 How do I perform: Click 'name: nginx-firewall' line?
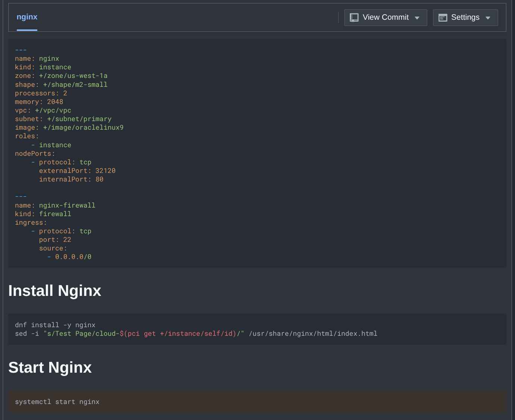coord(55,205)
